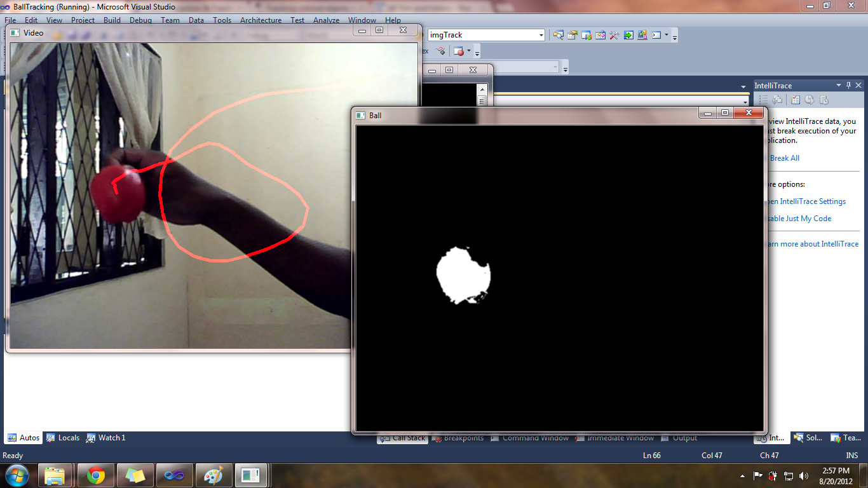Open the Properties window toolbar icon
The height and width of the screenshot is (488, 868).
[572, 35]
